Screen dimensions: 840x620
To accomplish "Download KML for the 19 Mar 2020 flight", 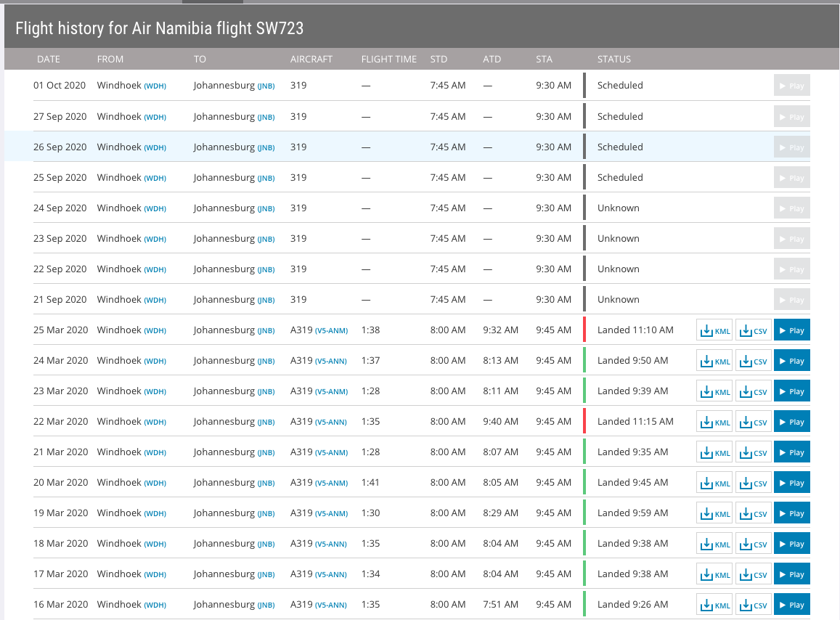I will point(714,513).
